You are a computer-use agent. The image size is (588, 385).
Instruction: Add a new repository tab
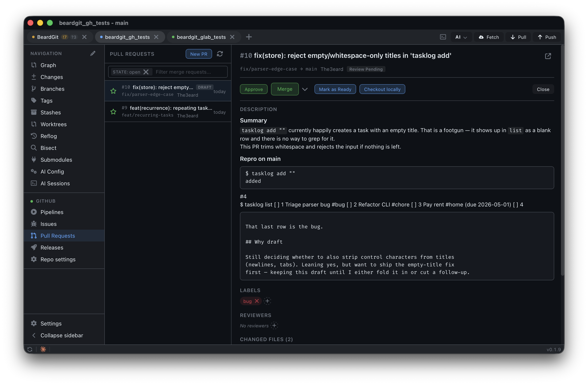click(x=249, y=37)
